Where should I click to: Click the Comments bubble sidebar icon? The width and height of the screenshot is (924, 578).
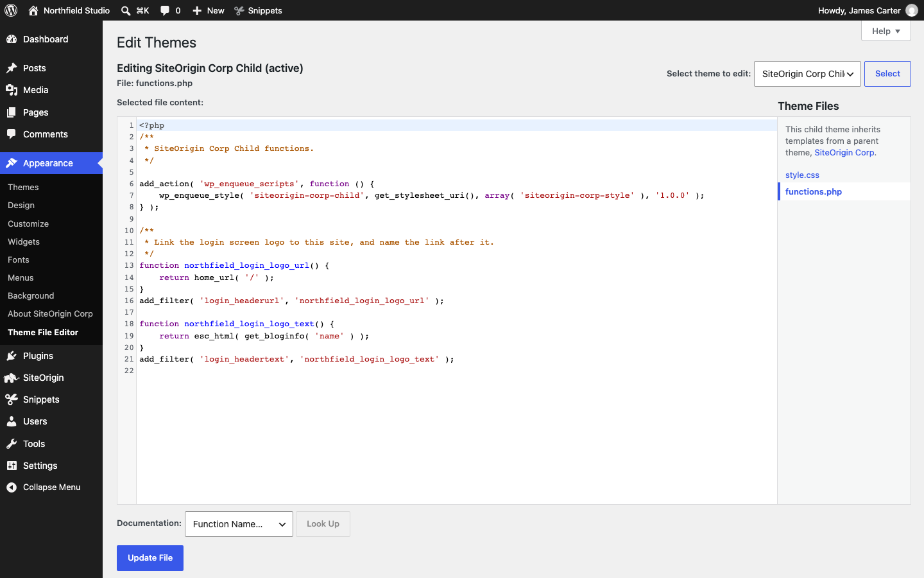[12, 134]
